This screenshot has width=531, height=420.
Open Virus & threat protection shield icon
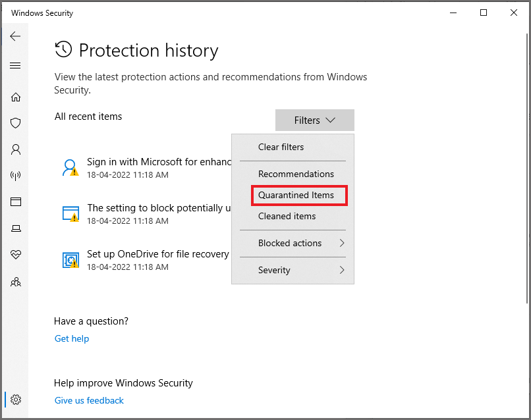[16, 123]
